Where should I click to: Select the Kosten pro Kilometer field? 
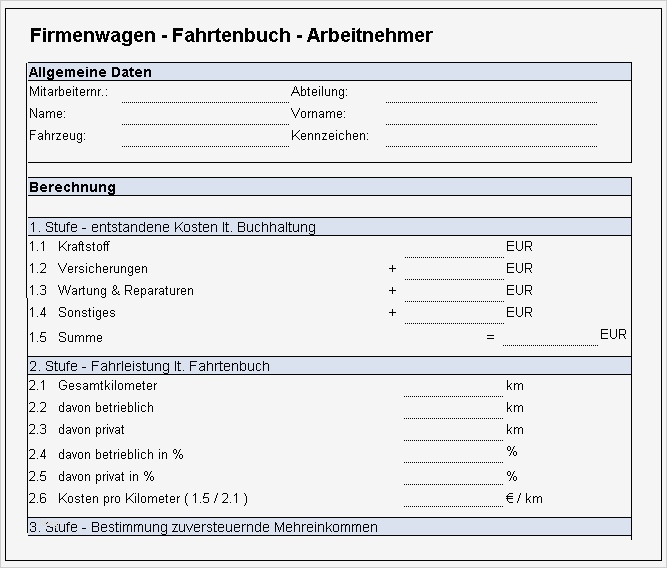click(x=453, y=498)
